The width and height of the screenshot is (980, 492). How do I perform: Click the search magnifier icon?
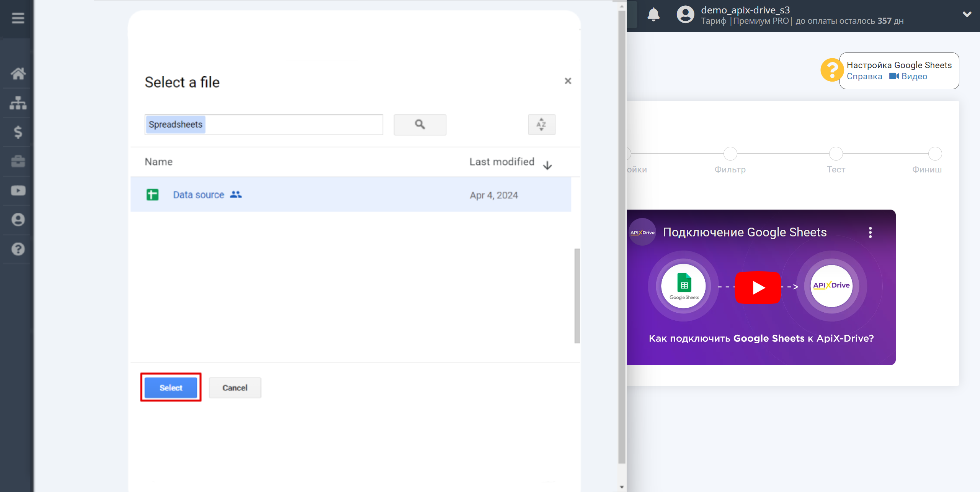tap(420, 124)
